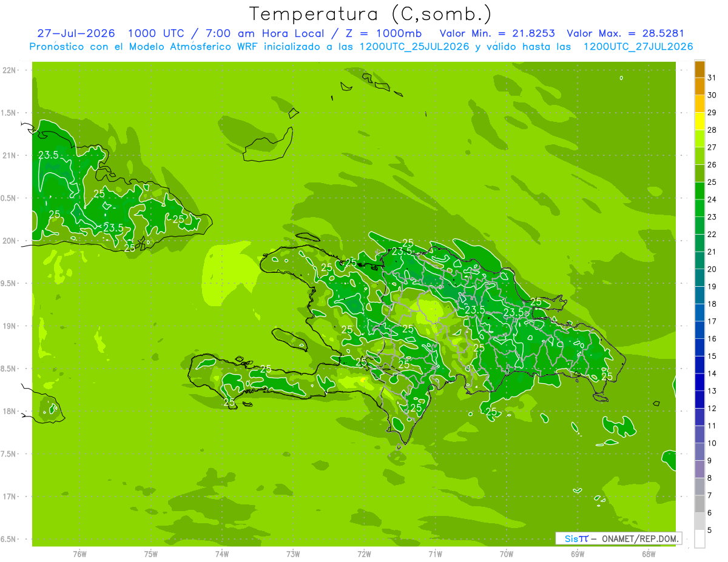Screen dimensions: 728x562
Task: Select the 'Z = 1000mb' level text
Action: (383, 33)
